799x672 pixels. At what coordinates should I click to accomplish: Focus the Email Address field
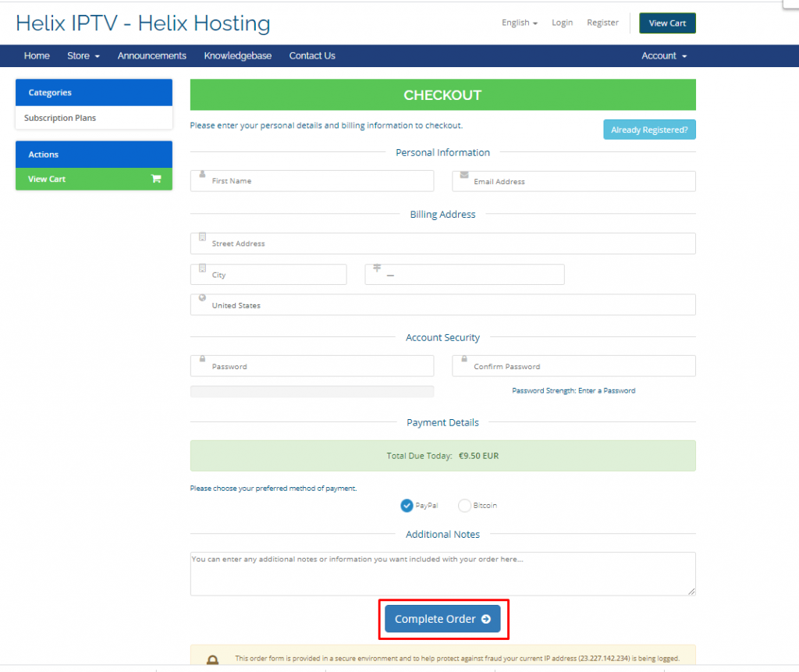574,182
